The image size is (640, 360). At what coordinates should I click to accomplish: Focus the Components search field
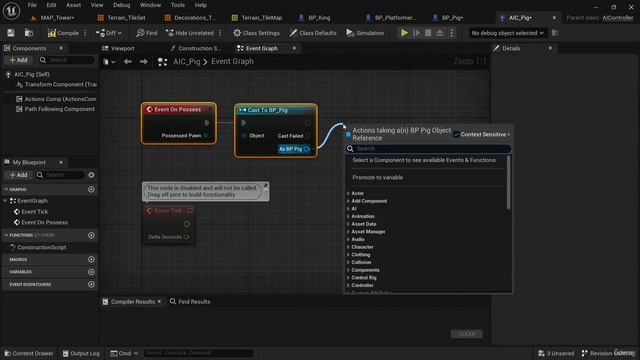tap(67, 60)
